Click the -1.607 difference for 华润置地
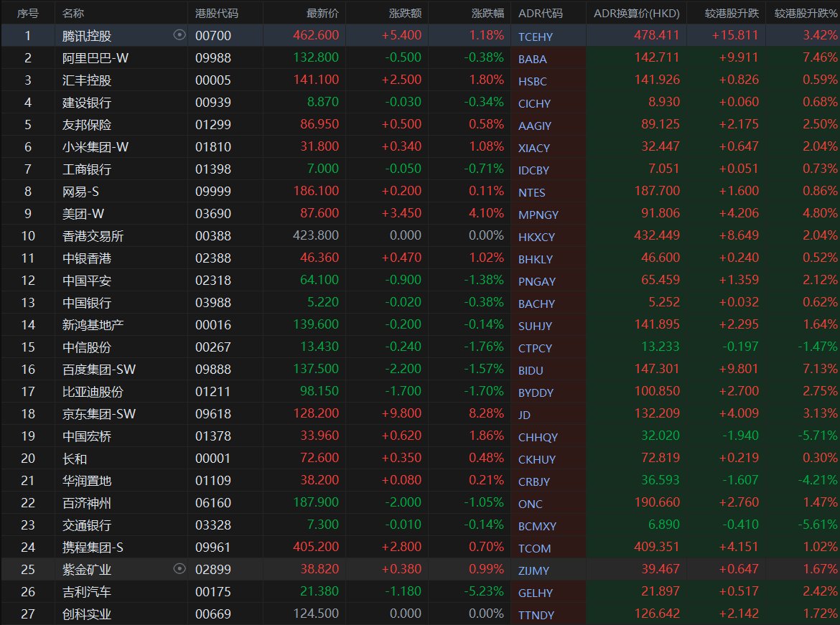 pos(740,480)
